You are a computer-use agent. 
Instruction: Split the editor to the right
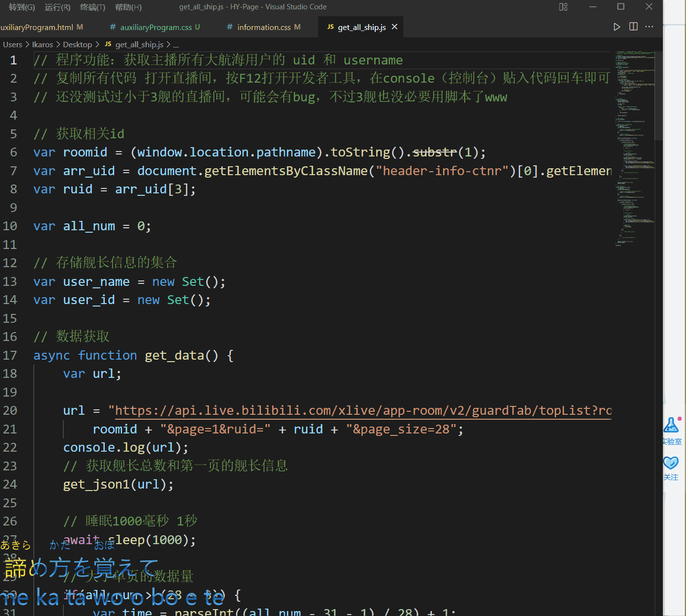coord(633,27)
